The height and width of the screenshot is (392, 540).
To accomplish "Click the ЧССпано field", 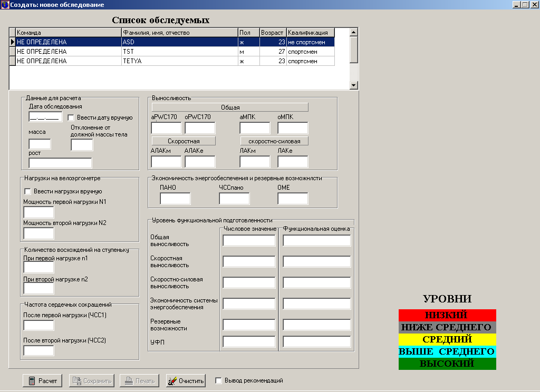I will click(234, 199).
